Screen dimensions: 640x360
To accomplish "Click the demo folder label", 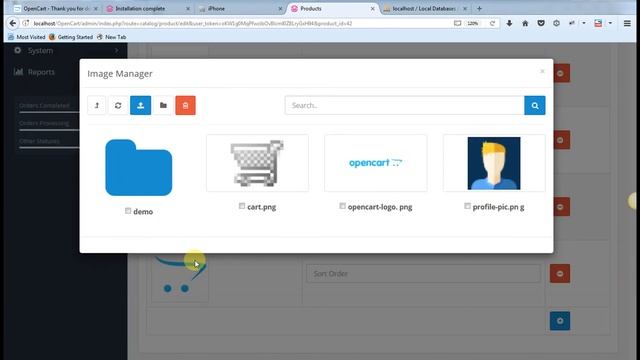I will pyautogui.click(x=143, y=212).
